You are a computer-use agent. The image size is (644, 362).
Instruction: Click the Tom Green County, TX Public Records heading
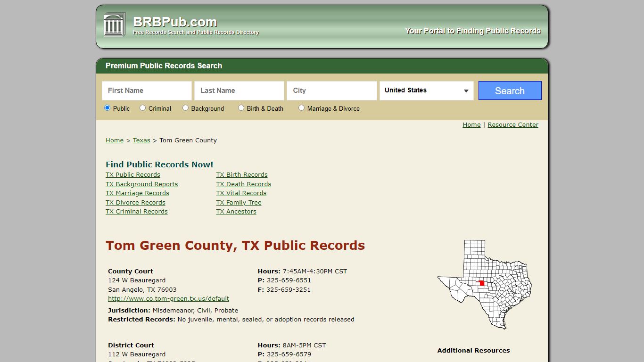[x=235, y=246]
